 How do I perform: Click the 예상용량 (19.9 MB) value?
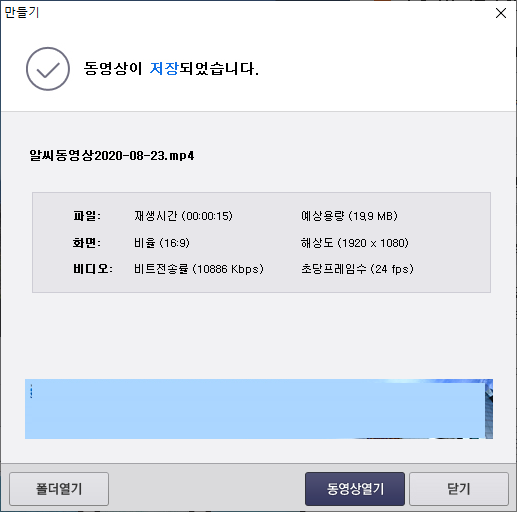pos(349,216)
